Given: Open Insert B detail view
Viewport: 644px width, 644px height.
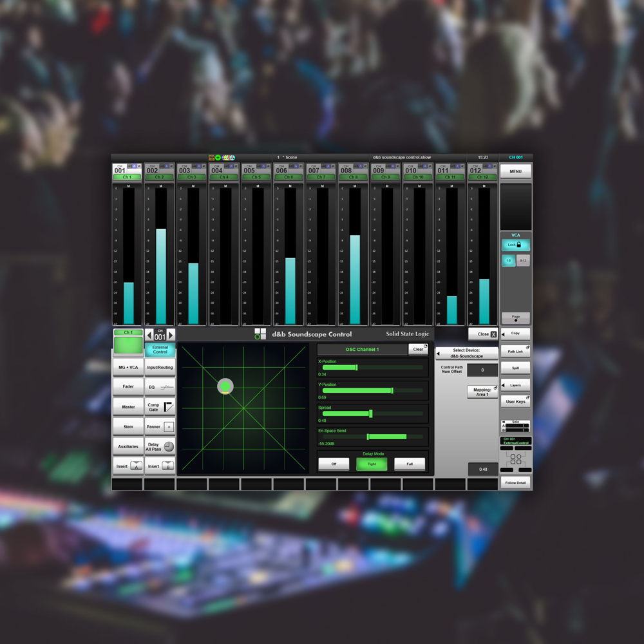Looking at the screenshot, I should coord(160,466).
